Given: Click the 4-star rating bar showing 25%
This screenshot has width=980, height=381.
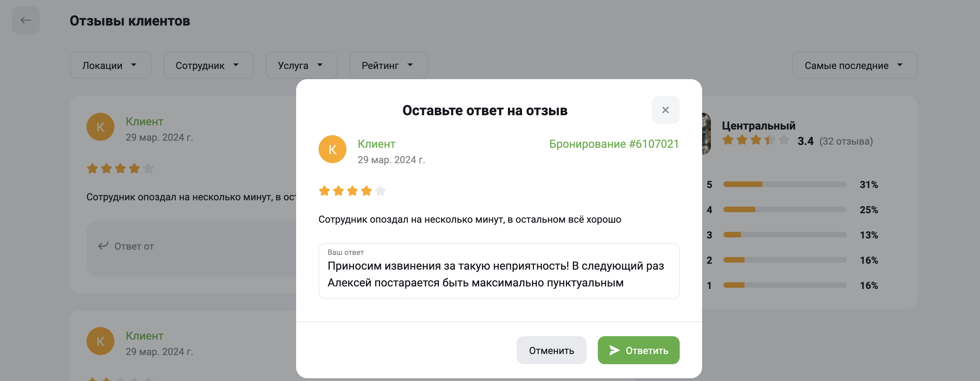Looking at the screenshot, I should pos(785,209).
